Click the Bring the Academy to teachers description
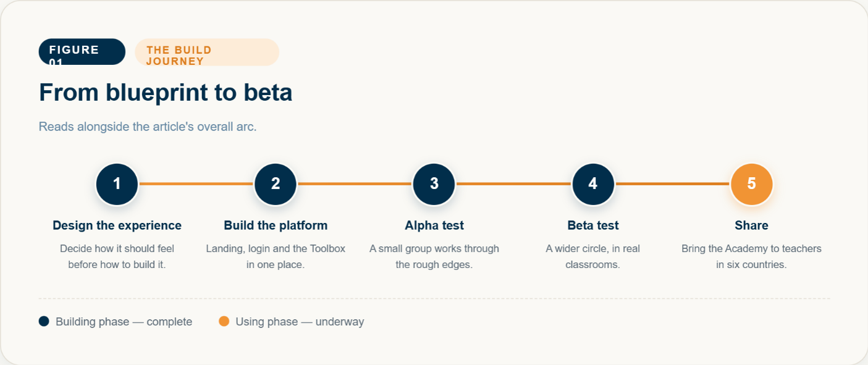This screenshot has height=365, width=868. [x=751, y=256]
